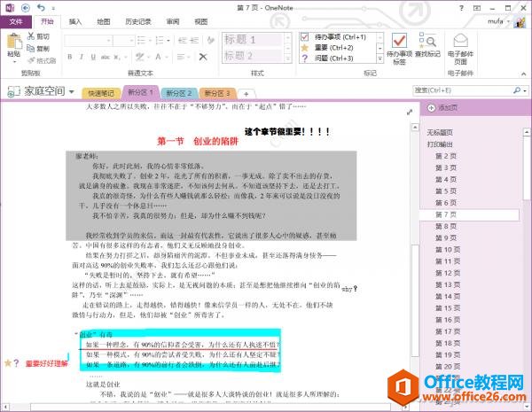Open 第 10 页 in the page list
This screenshot has height=412, width=532.
(x=446, y=251)
